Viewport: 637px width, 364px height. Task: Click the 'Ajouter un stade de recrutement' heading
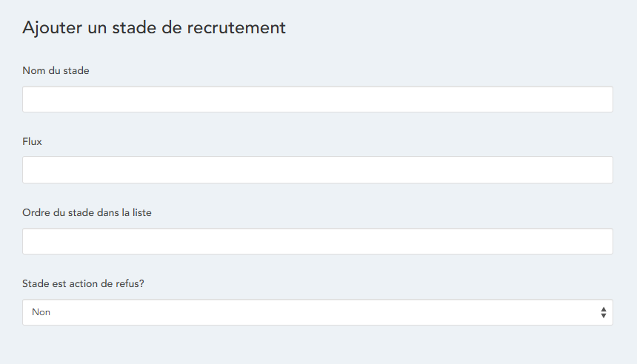coord(154,27)
